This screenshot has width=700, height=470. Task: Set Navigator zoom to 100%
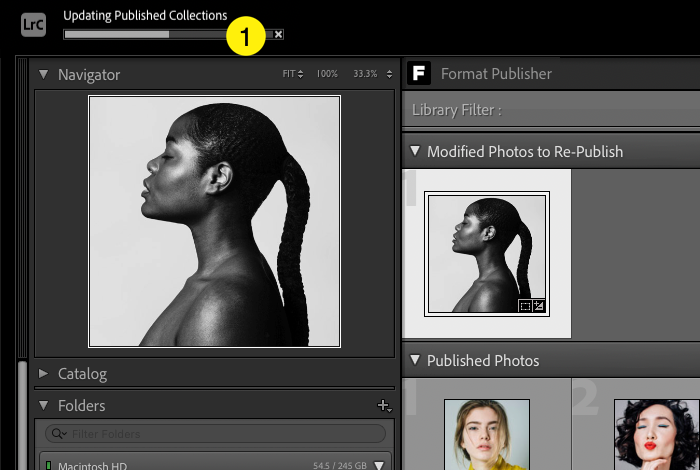tap(327, 75)
